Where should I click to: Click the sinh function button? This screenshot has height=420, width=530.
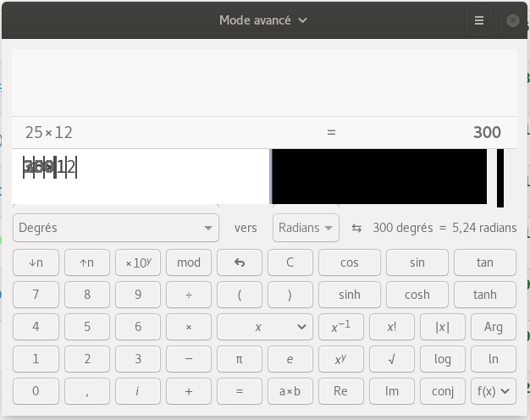350,295
